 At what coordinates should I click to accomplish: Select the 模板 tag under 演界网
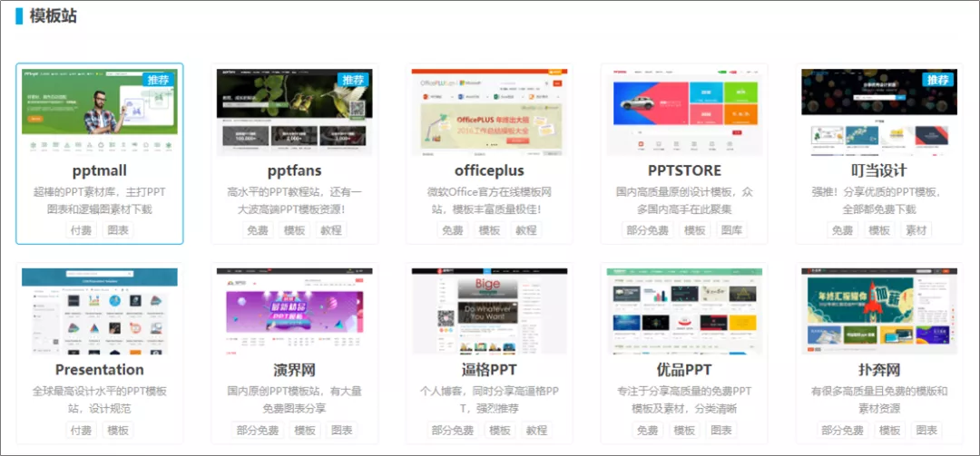(x=304, y=431)
